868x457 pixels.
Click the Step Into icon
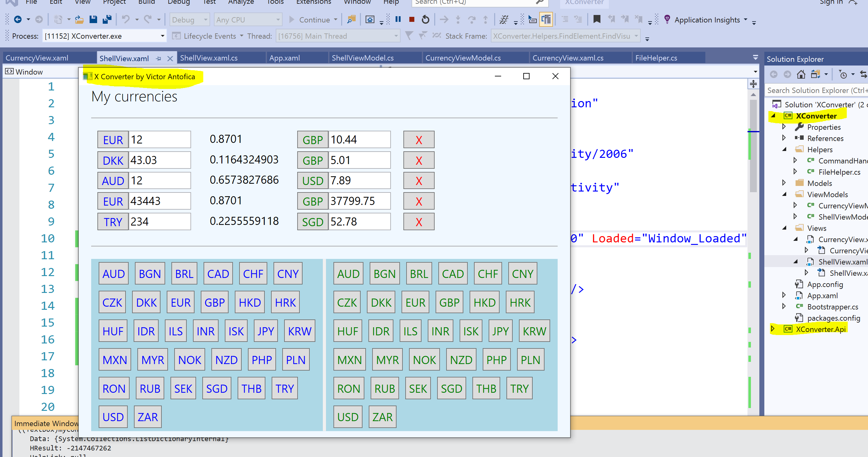point(458,20)
